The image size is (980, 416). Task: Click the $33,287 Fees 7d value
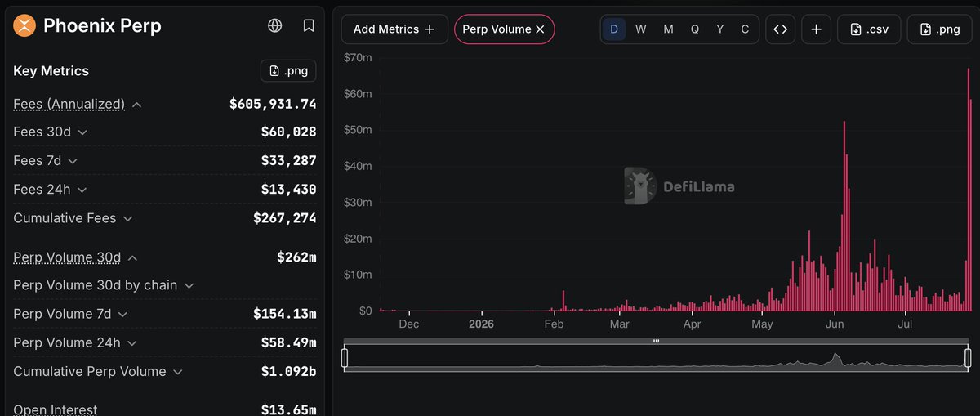coord(288,161)
